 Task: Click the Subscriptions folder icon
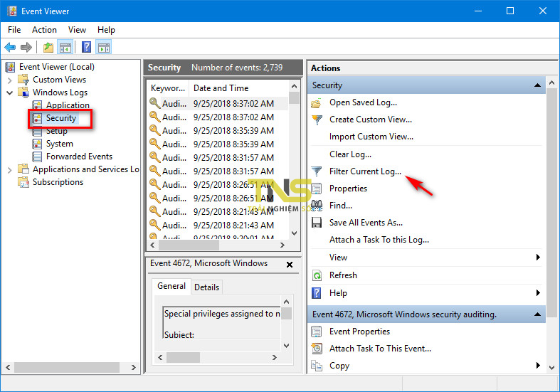(23, 182)
